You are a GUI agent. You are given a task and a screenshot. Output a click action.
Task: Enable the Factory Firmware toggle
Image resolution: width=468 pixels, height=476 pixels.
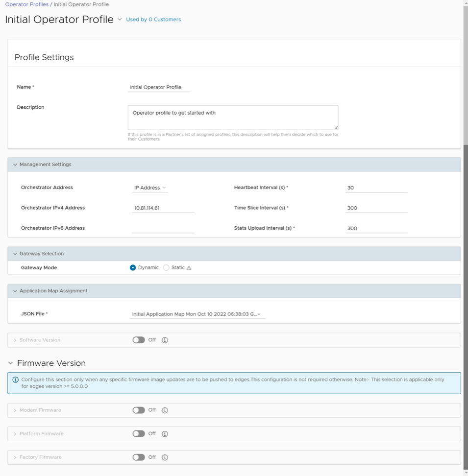[x=140, y=457]
